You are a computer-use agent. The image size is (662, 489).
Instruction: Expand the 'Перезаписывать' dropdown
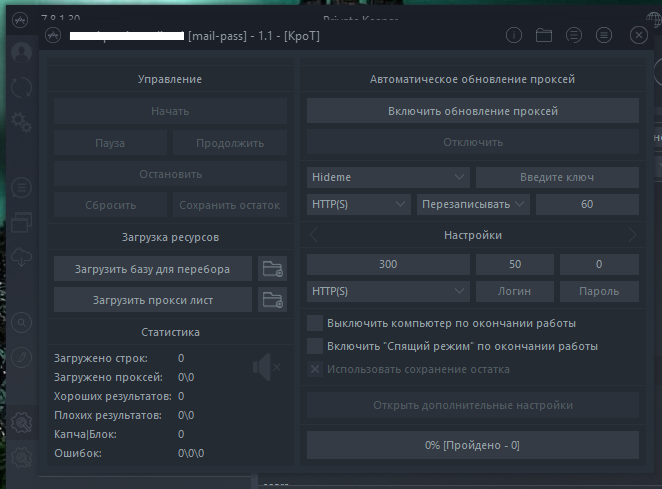click(472, 204)
